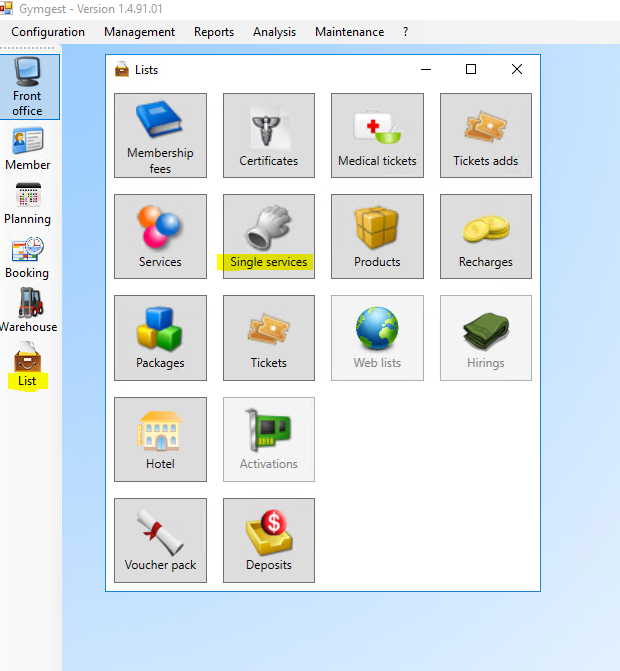
Task: Open the Member sidebar icon
Action: pos(27,149)
